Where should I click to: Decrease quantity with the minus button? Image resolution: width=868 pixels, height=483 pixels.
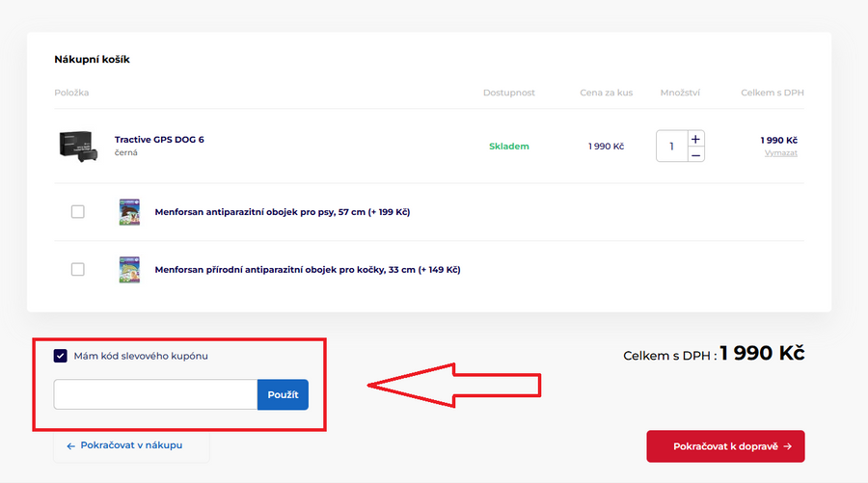[x=696, y=154]
